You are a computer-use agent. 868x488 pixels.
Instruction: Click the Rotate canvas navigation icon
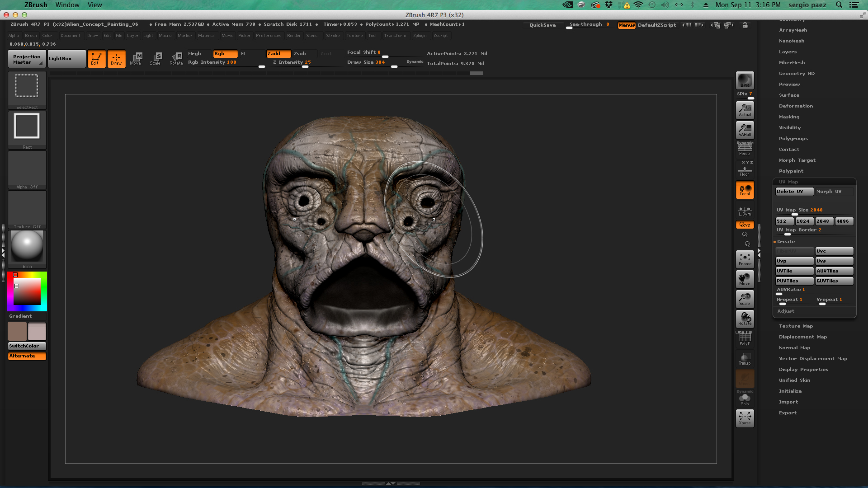[x=745, y=319]
